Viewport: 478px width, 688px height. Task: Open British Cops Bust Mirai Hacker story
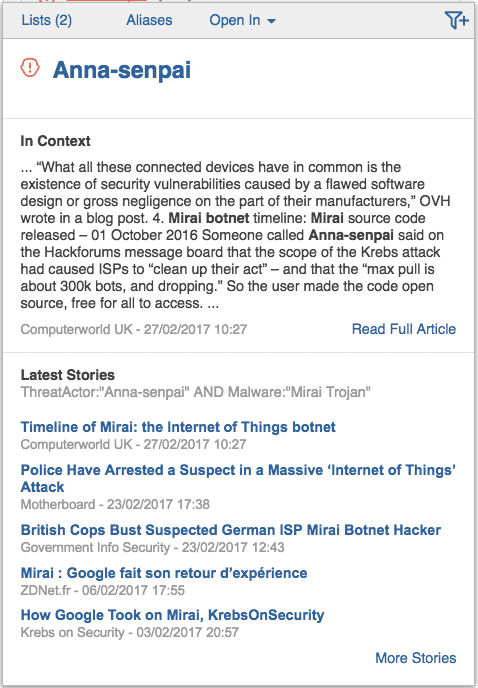(231, 530)
